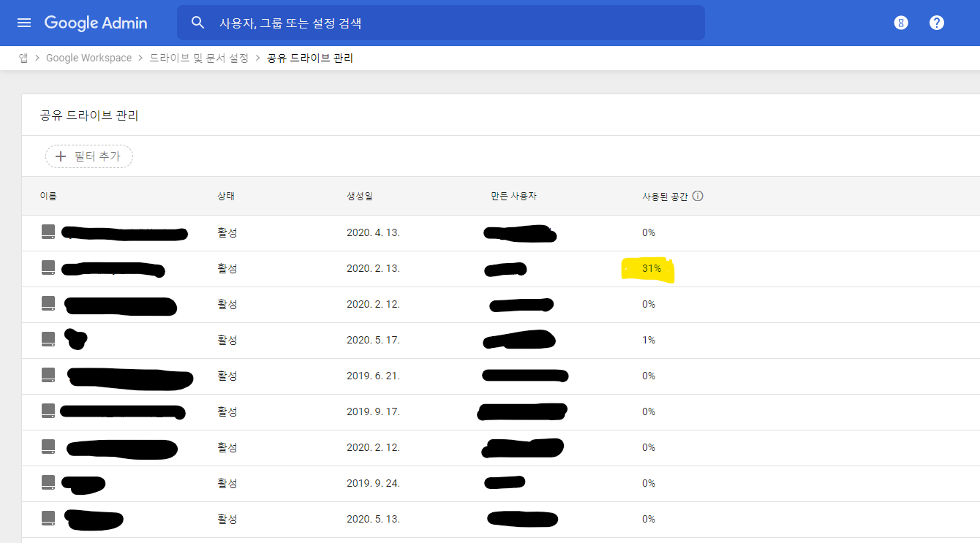Click the drive icon in the 2020. 5. 13. row
This screenshot has height=543, width=980.
point(48,519)
